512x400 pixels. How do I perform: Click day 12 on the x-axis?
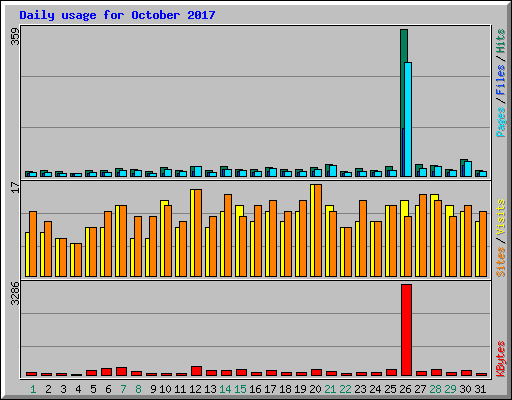click(x=195, y=389)
